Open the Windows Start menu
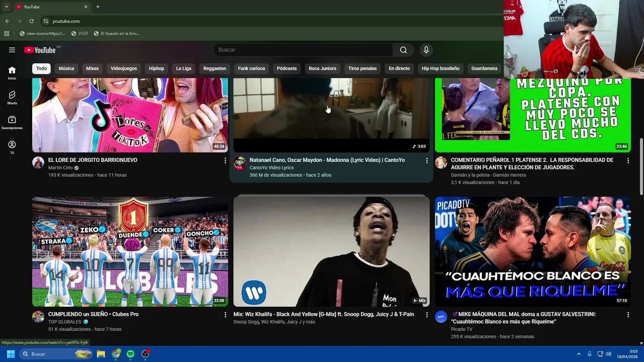This screenshot has width=644, height=362. (x=11, y=354)
